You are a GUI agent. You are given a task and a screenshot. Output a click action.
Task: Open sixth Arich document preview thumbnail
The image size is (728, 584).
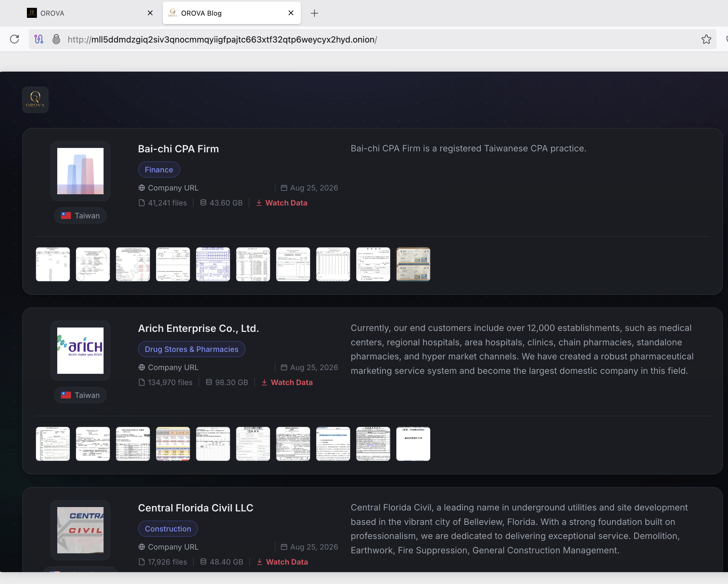(253, 444)
